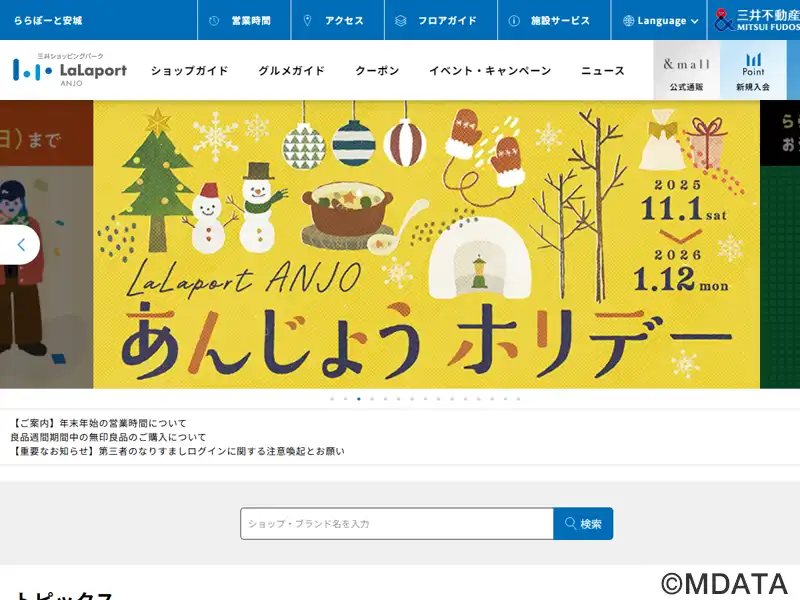Open the グルメガイド menu
800x600 pixels.
tap(291, 70)
